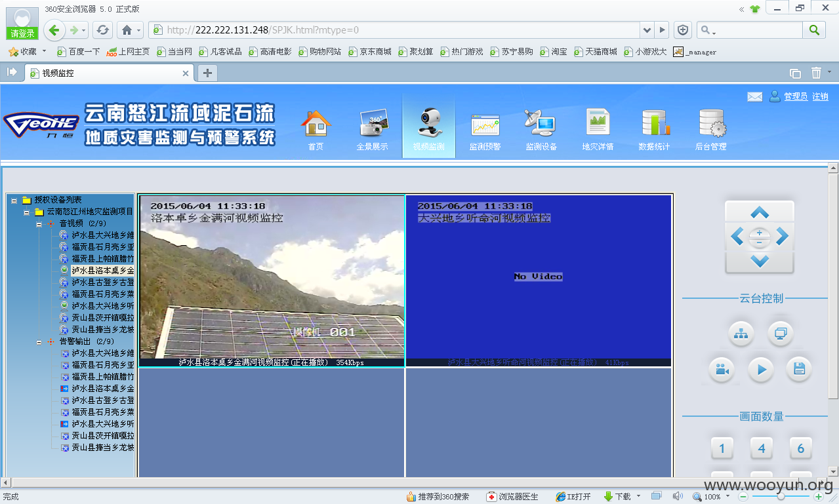839x504 pixels.
Task: Open a new browser tab
Action: (207, 73)
